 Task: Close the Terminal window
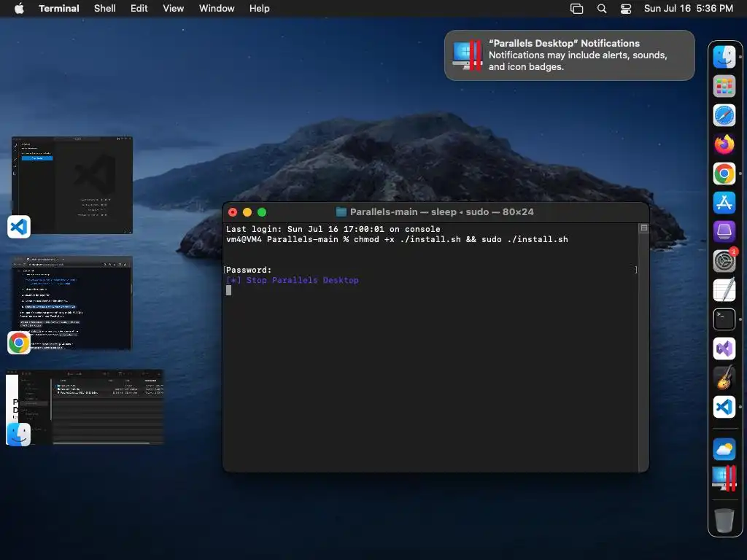point(233,212)
